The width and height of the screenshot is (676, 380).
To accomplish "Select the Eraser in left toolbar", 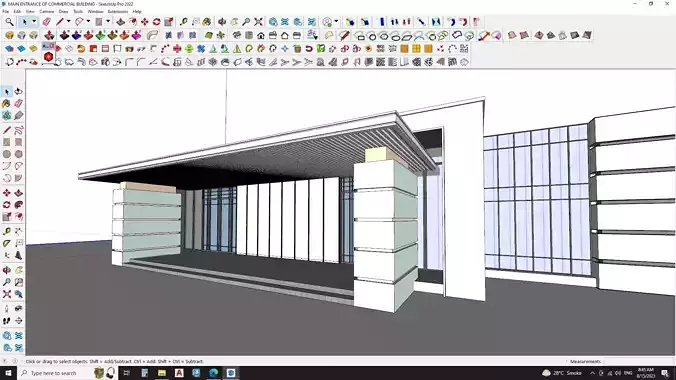I will [18, 104].
